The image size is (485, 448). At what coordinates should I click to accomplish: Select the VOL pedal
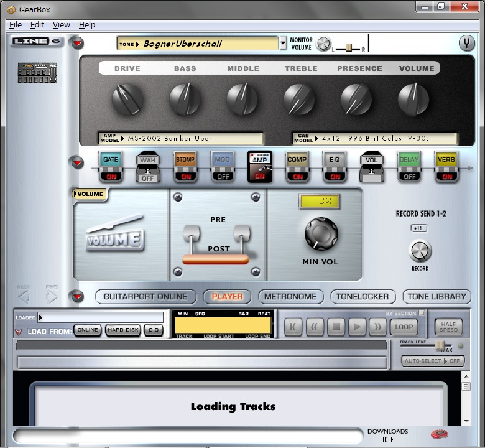point(371,166)
